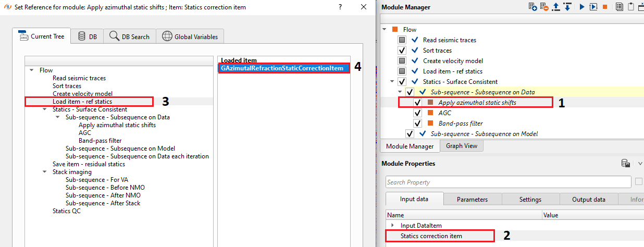Move module up with blue up arrow

tap(556, 7)
